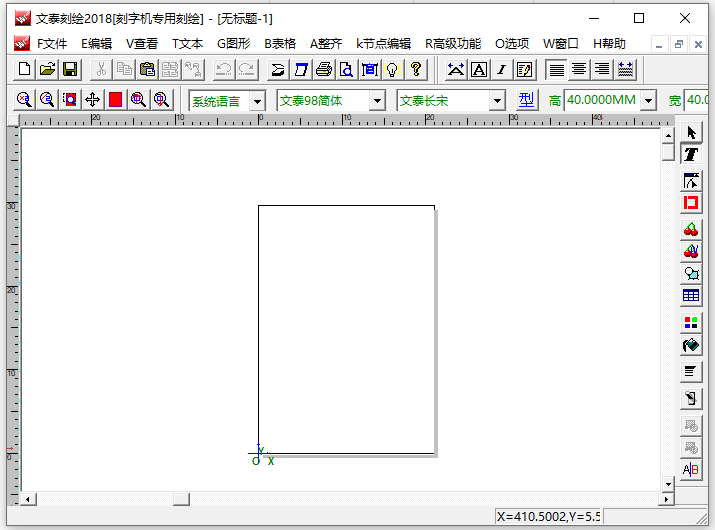The height and width of the screenshot is (530, 715).
Task: Open print preview magnifier page icon
Action: [x=347, y=70]
